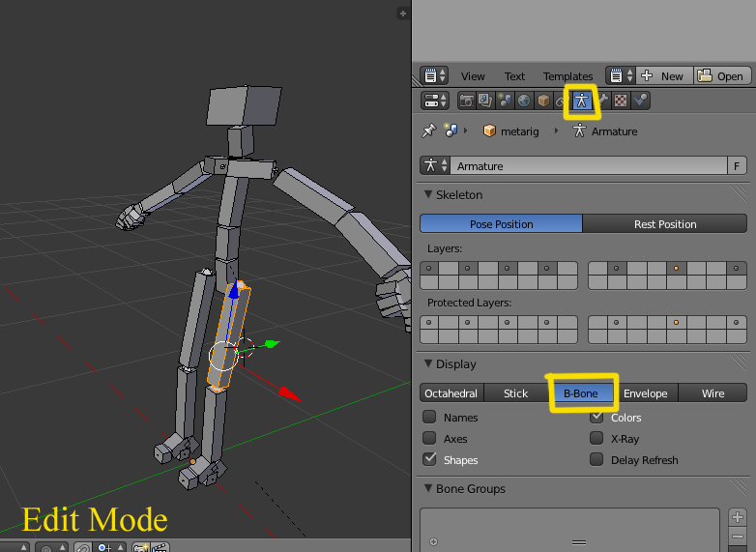Toggle orange-dotted active layer under Layers

pyautogui.click(x=676, y=268)
